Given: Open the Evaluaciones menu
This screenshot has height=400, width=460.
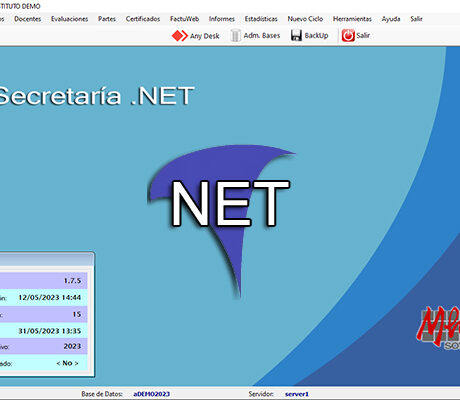Looking at the screenshot, I should [x=69, y=19].
